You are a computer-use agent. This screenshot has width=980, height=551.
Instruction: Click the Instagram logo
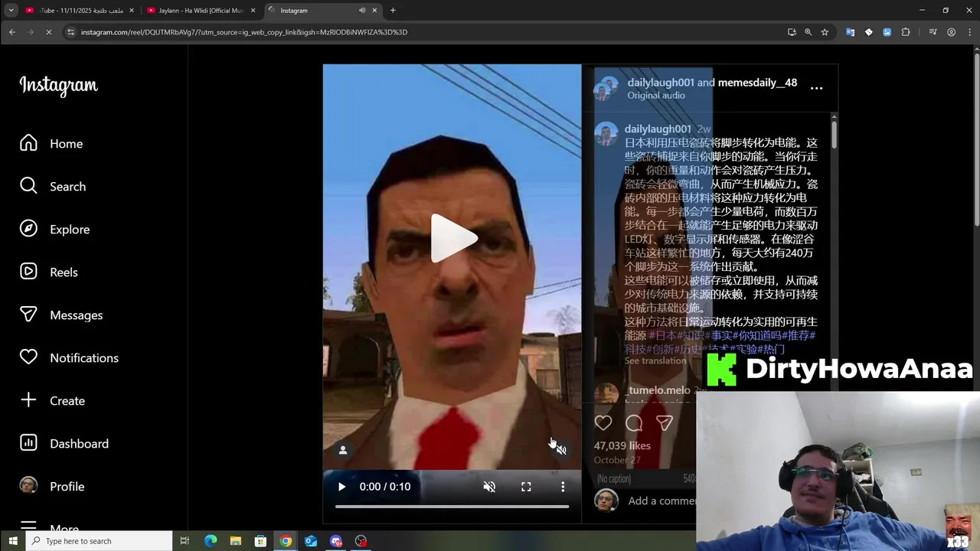coord(59,86)
